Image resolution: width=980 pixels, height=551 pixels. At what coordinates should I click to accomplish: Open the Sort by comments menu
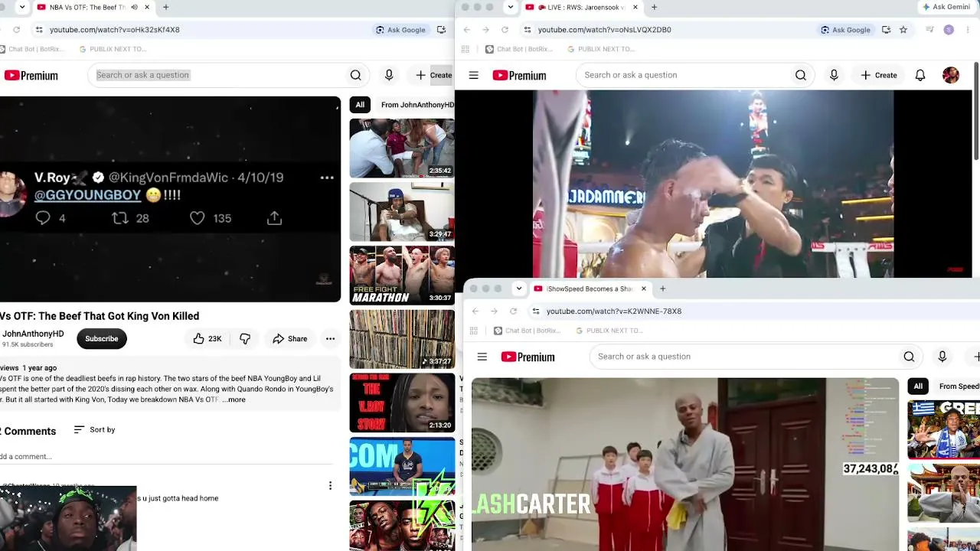(x=94, y=430)
